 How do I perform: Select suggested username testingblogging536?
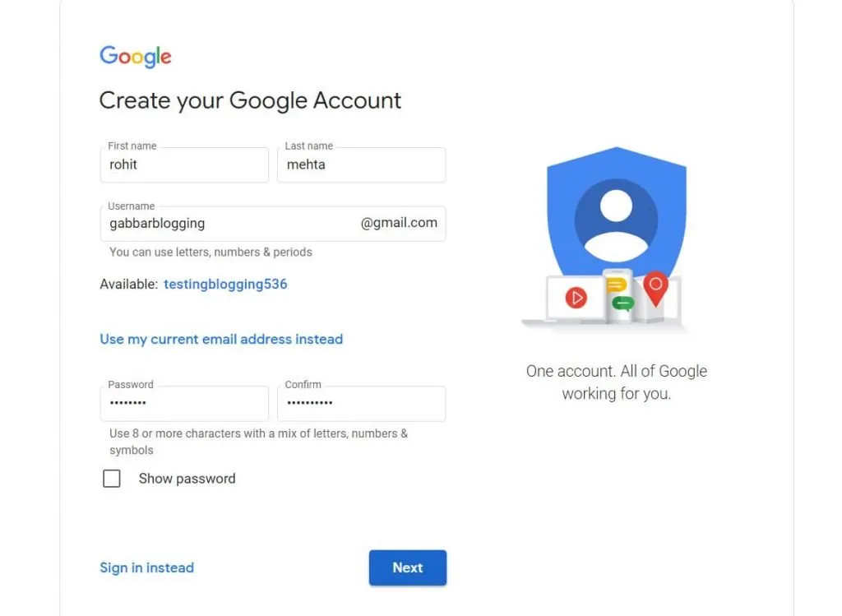coord(225,284)
